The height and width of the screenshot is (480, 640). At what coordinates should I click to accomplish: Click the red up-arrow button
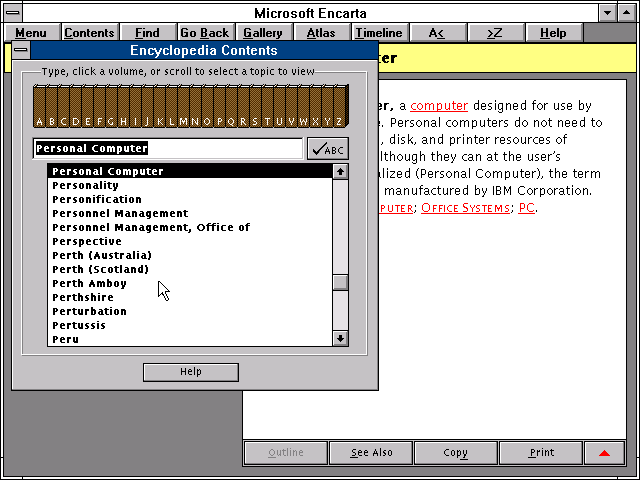604,453
